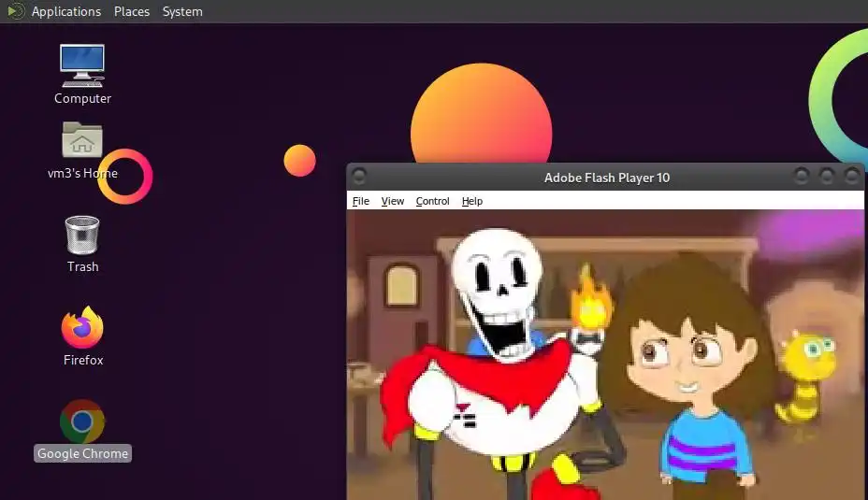Open the View menu in Flash Player

393,201
